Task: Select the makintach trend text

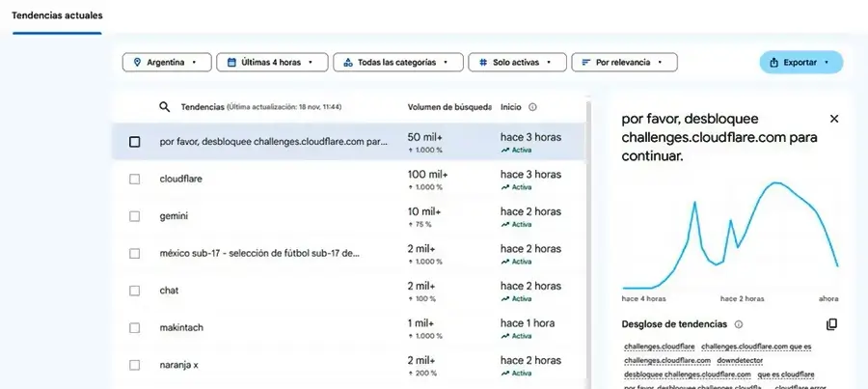Action: tap(181, 327)
